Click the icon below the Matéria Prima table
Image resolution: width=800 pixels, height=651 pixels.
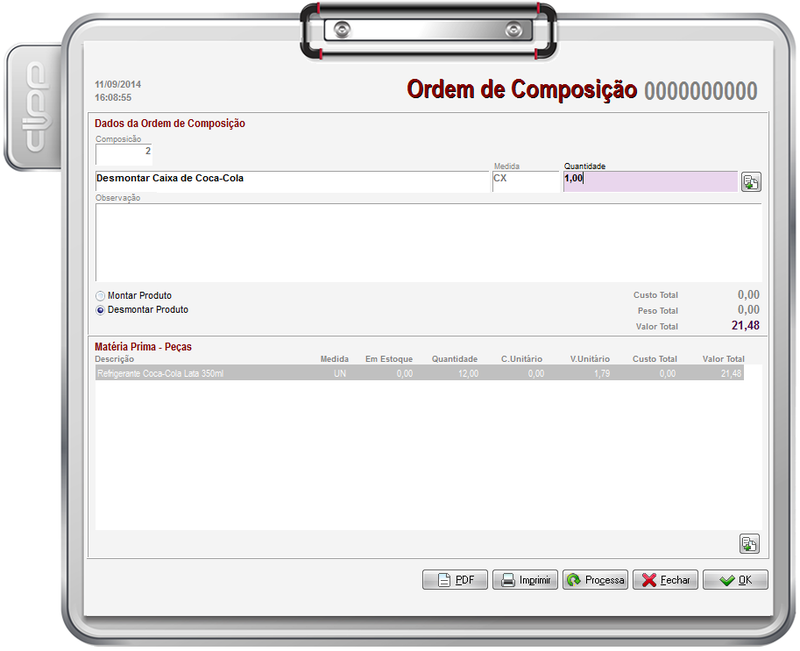tap(749, 544)
